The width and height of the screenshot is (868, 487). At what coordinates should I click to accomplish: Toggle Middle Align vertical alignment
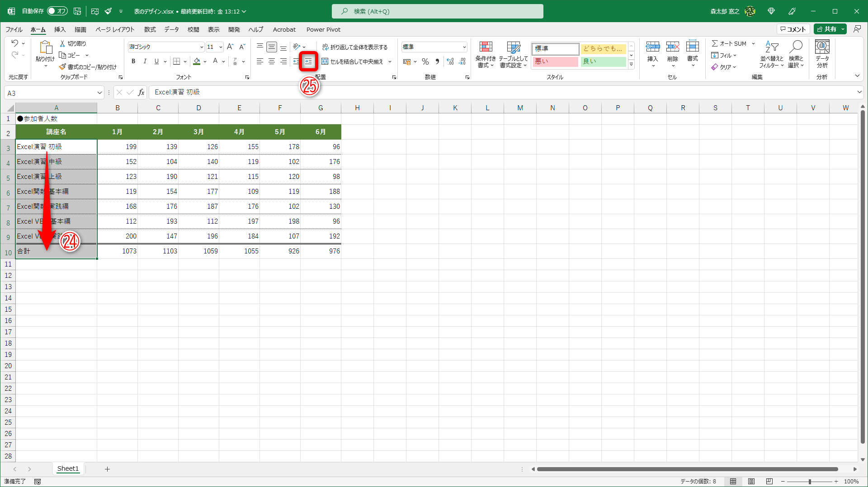(272, 47)
